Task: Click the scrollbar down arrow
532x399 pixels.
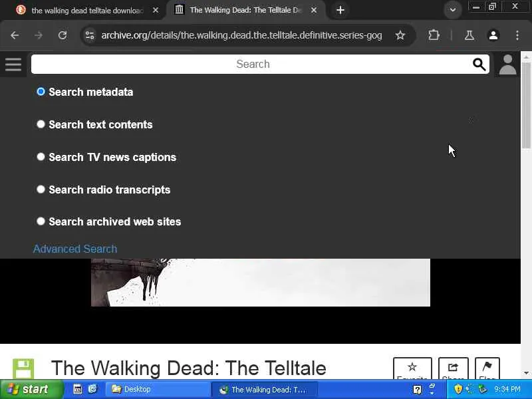Action: click(x=526, y=373)
